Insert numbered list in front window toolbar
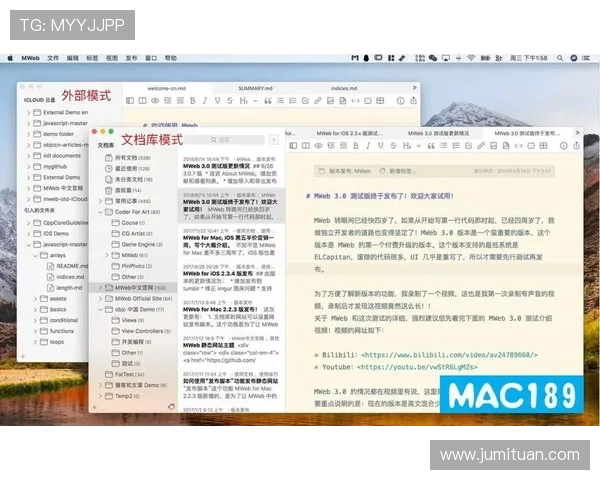600x480 pixels. [456, 145]
